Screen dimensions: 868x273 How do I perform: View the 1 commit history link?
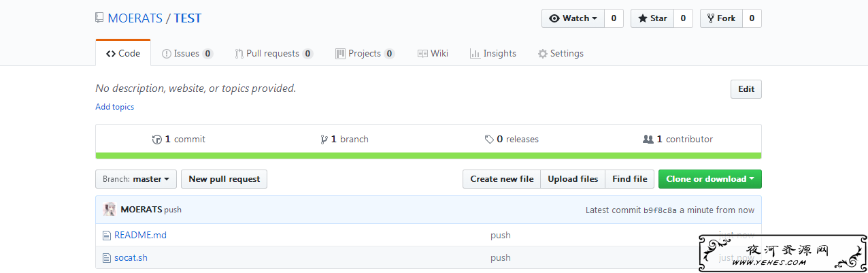(179, 139)
